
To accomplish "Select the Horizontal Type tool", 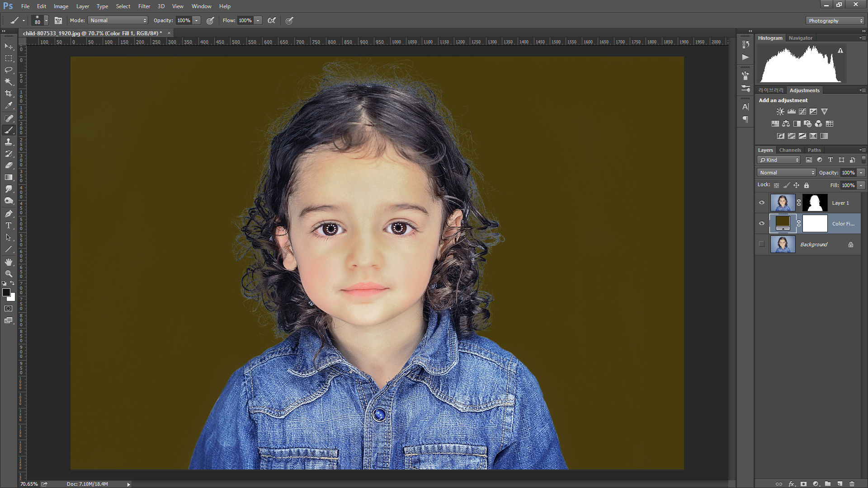I will tap(9, 225).
